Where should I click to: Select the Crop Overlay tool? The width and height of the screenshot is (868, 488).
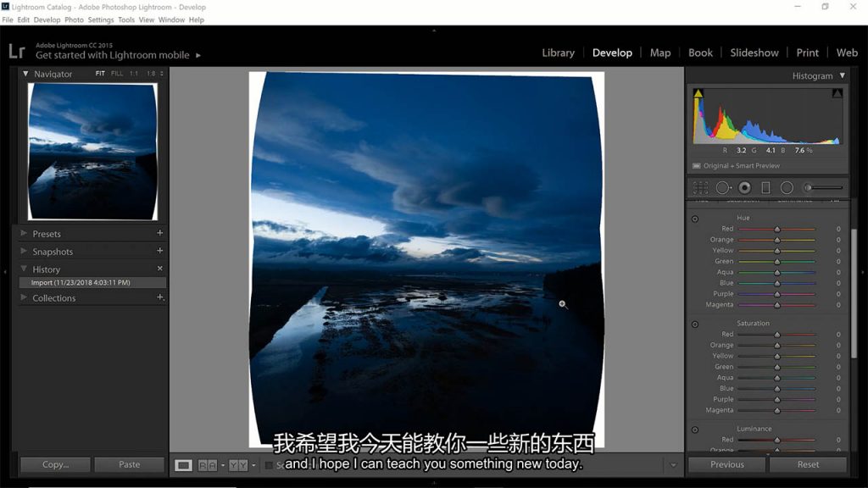click(700, 188)
